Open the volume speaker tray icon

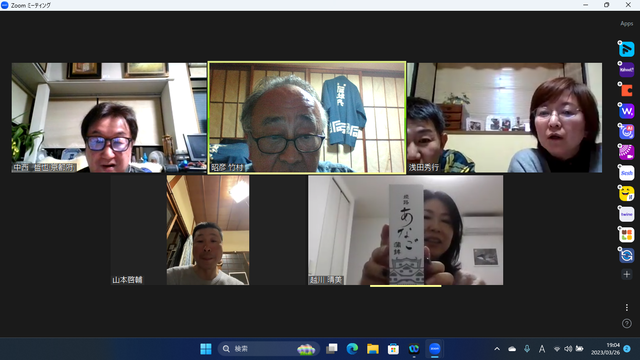(568, 349)
